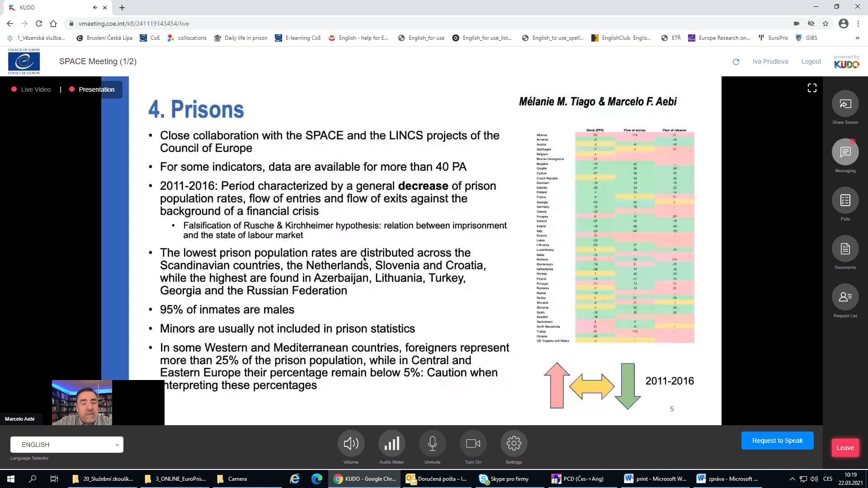Go back in browser history
The width and height of the screenshot is (868, 488).
[x=10, y=23]
